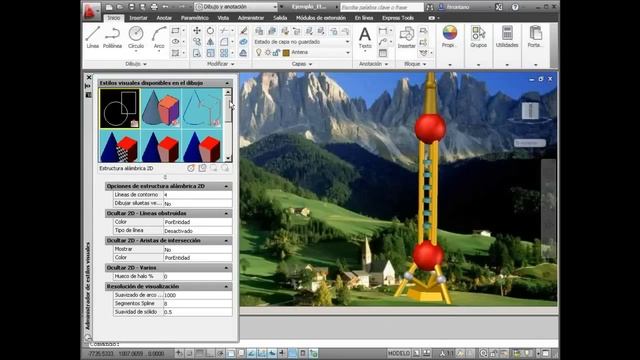This screenshot has width=640, height=360.
Task: Open the Texto annotation tool
Action: (x=365, y=38)
